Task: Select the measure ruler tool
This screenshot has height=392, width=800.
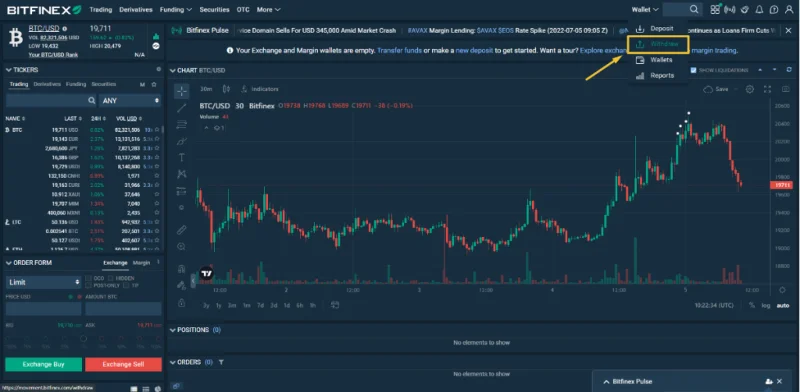Action: [182, 230]
